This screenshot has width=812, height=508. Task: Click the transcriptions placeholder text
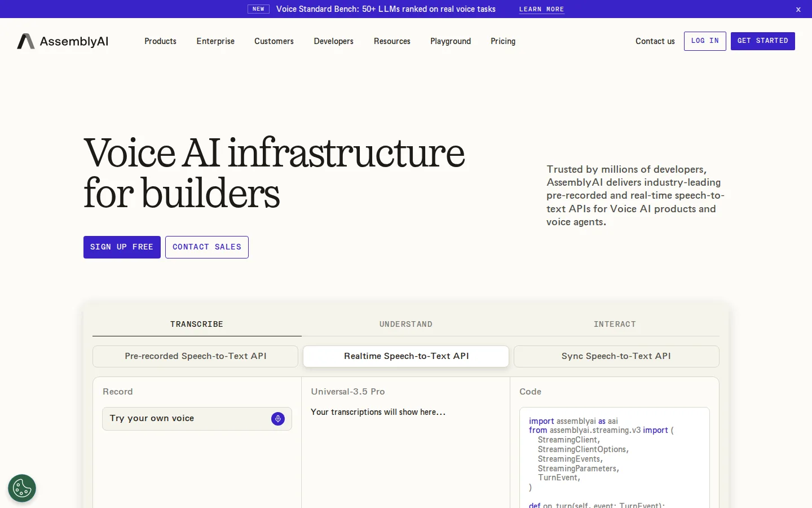(378, 412)
